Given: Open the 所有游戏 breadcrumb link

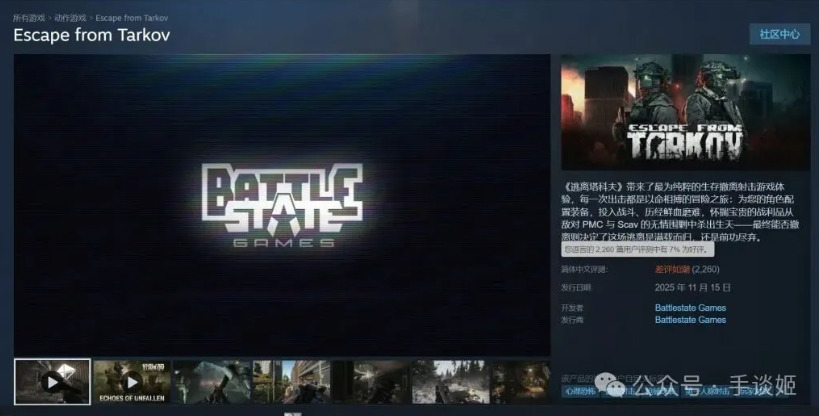Looking at the screenshot, I should pyautogui.click(x=30, y=18).
